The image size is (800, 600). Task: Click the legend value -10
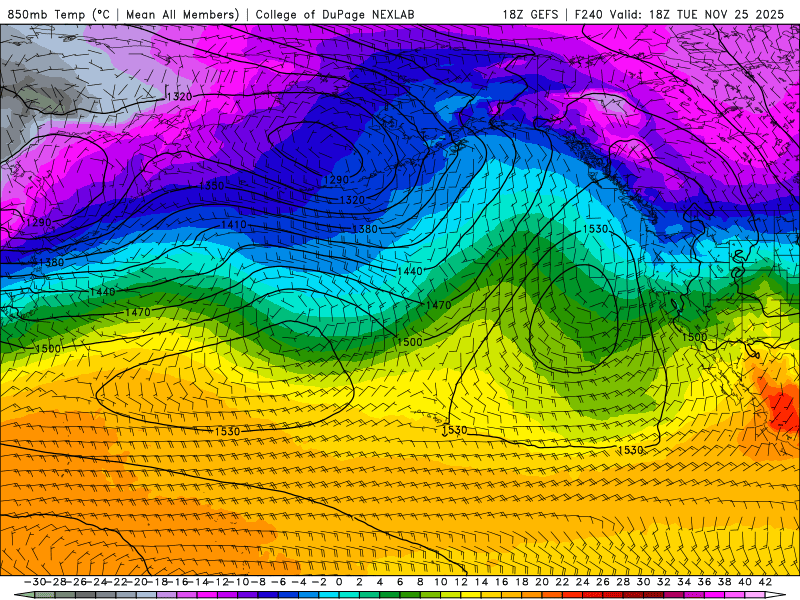237,582
